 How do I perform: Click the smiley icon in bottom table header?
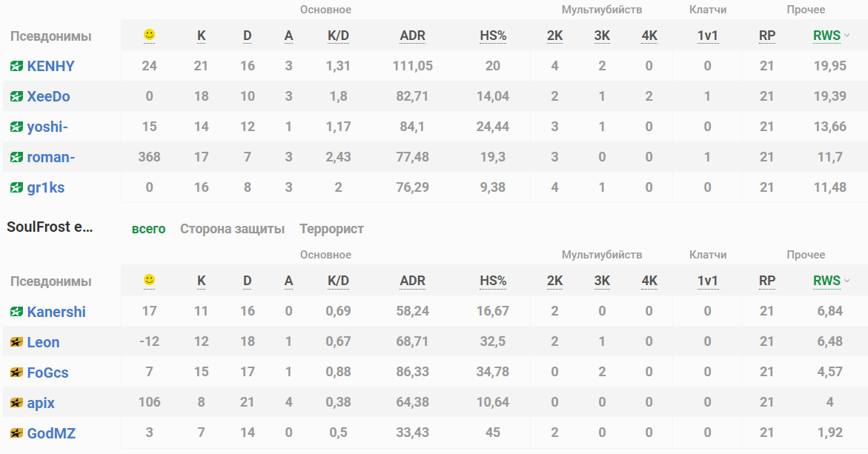click(149, 280)
